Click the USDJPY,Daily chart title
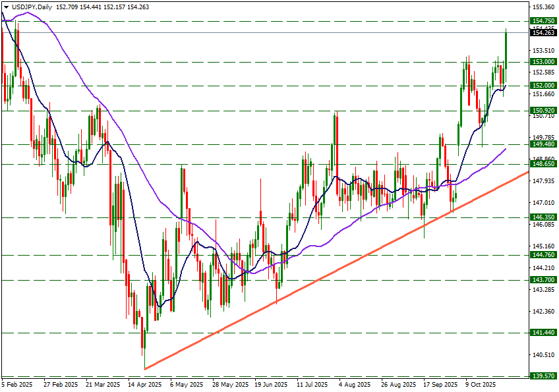 tap(34, 7)
